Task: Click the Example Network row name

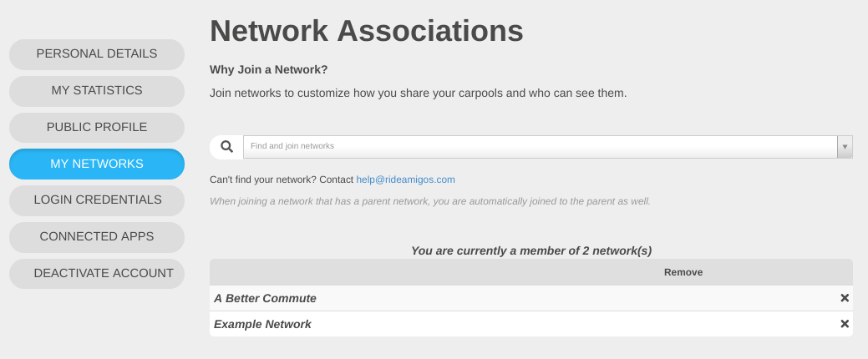Action: click(262, 325)
